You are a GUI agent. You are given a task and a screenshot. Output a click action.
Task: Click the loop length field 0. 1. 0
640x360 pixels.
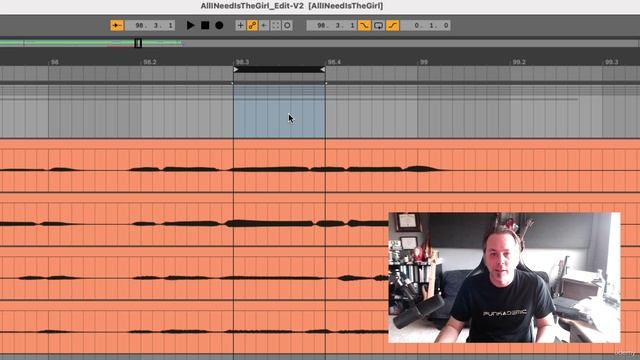(x=425, y=25)
